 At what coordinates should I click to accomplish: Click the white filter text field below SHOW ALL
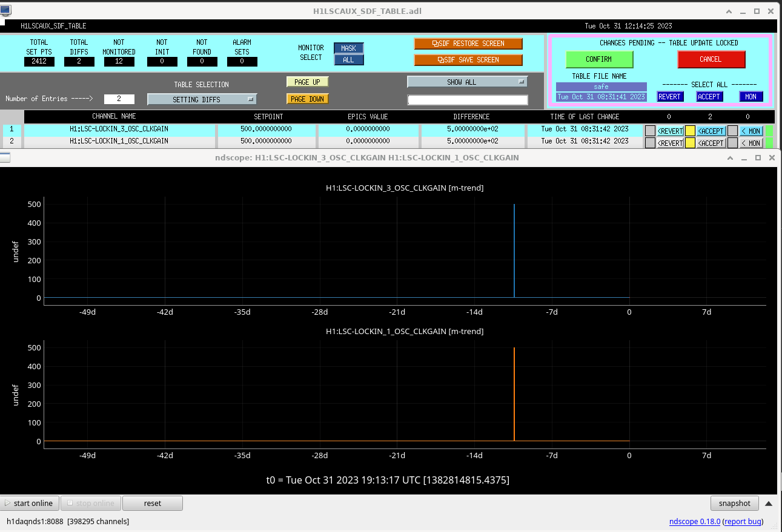(x=468, y=100)
